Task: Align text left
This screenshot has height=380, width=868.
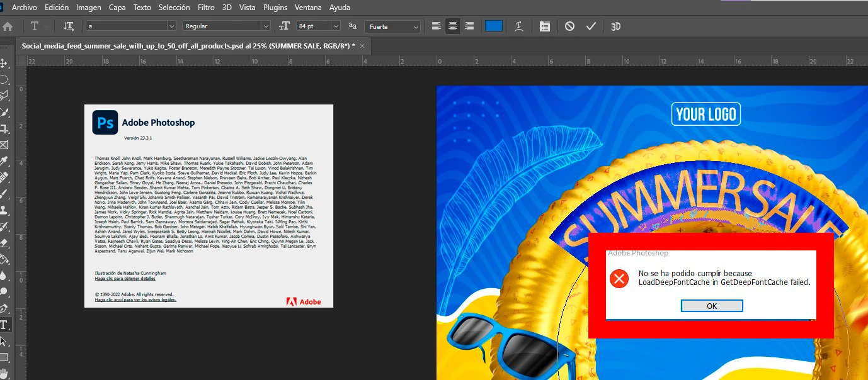Action: 437,26
